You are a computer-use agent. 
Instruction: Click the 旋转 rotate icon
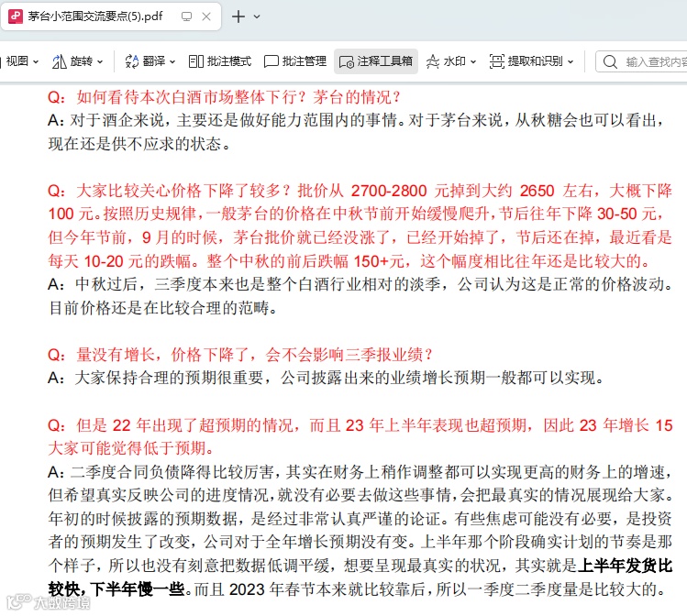59,61
